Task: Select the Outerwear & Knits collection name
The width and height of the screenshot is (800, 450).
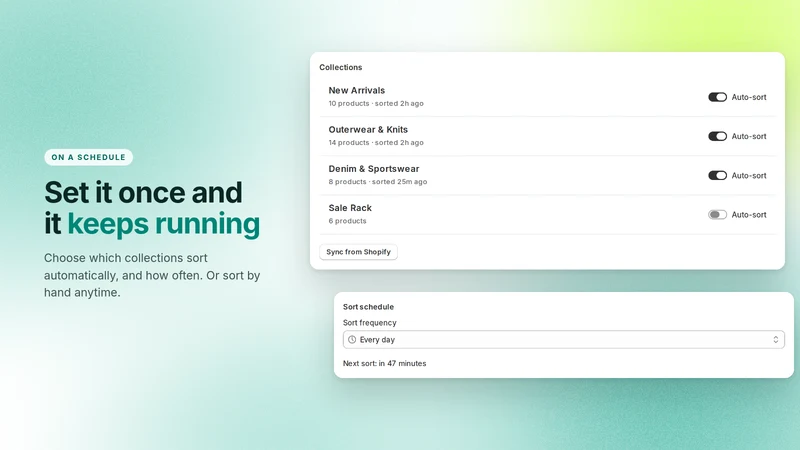Action: [368, 130]
